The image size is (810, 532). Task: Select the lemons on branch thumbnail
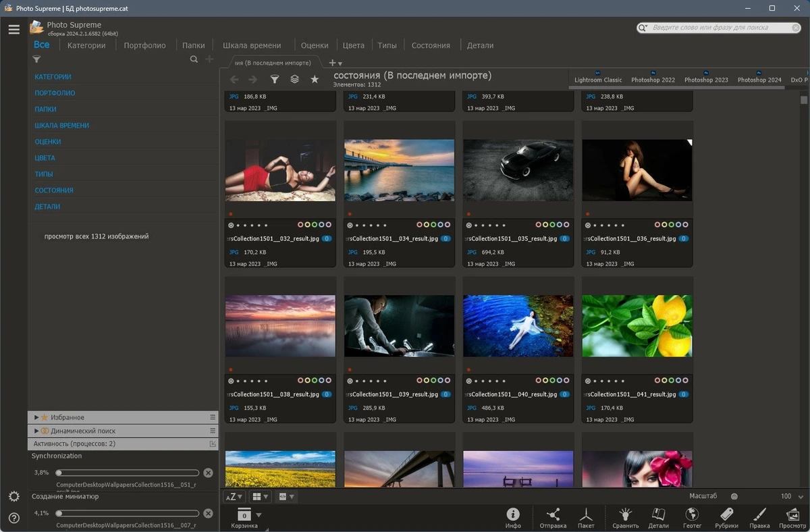coord(637,325)
